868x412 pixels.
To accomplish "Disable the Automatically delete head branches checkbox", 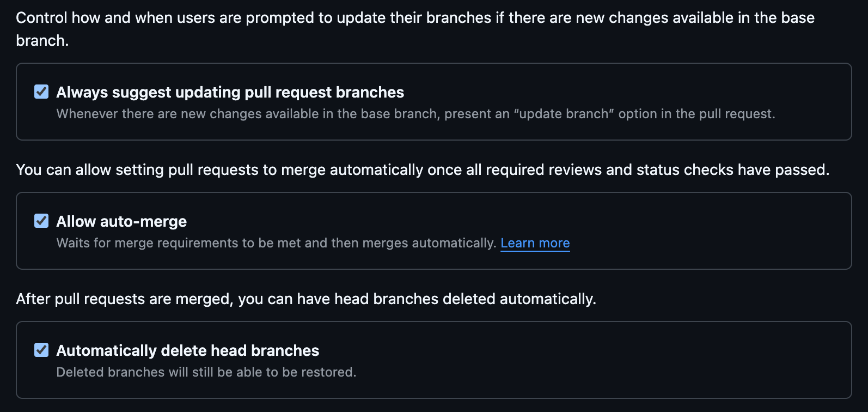I will point(41,350).
